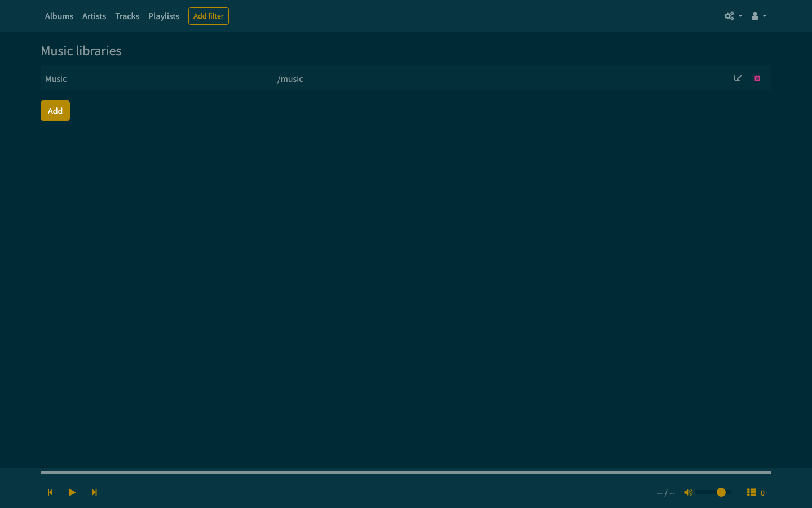Open the settings gears dropdown

[733, 16]
